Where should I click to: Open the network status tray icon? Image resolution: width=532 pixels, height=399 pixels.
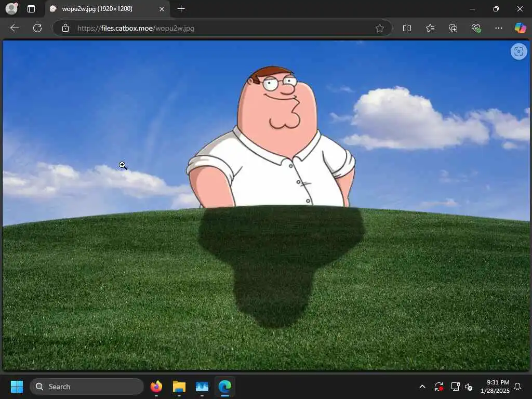click(455, 387)
